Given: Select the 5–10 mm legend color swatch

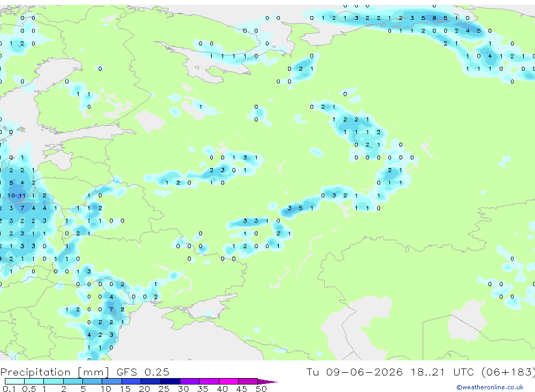Looking at the screenshot, I should tap(92, 381).
